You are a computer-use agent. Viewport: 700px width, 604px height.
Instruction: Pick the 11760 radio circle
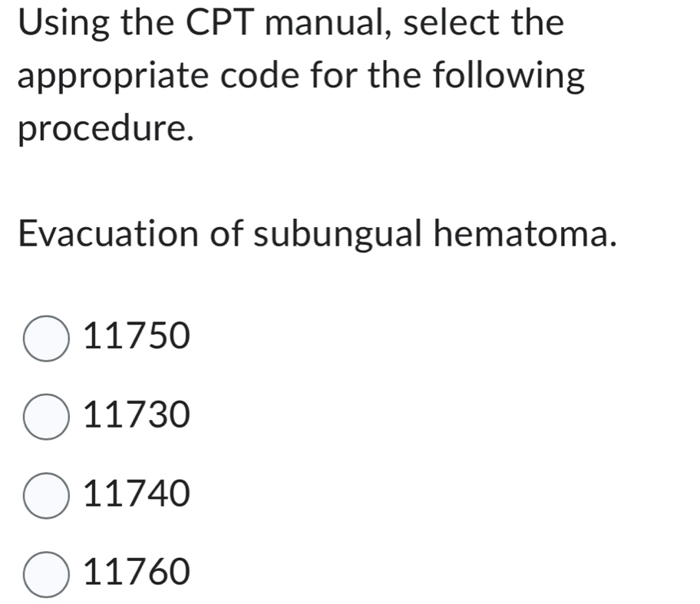pos(46,573)
